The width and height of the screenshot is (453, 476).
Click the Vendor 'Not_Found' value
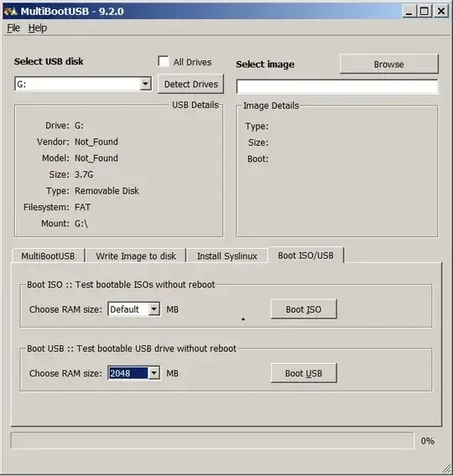tap(96, 142)
